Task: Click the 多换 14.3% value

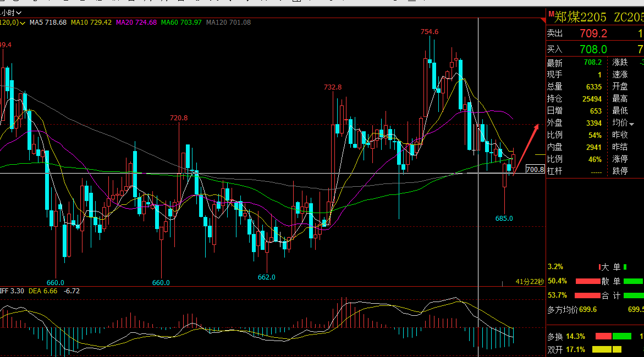Action: tap(575, 337)
